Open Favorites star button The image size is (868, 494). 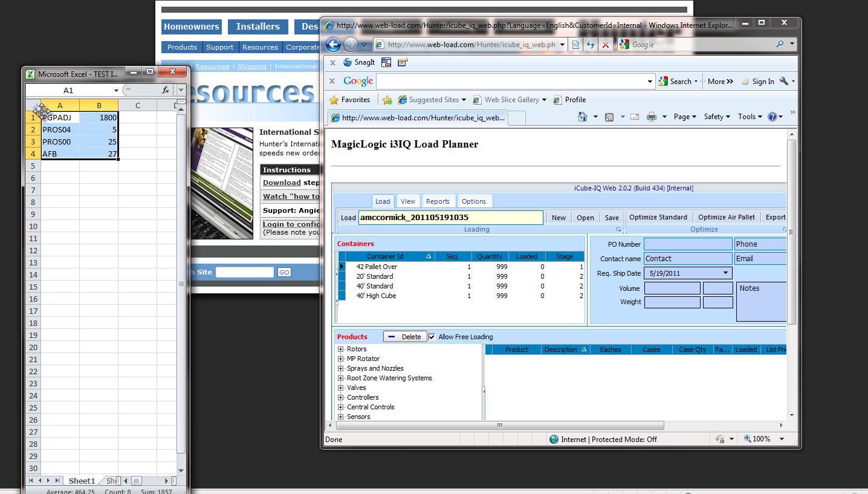(x=349, y=100)
